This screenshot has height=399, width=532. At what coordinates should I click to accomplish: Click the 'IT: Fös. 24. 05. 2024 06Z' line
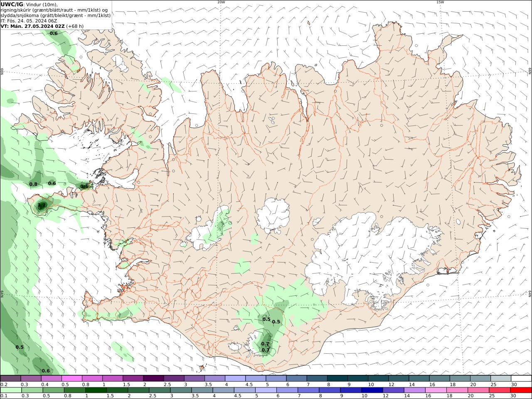29,20
